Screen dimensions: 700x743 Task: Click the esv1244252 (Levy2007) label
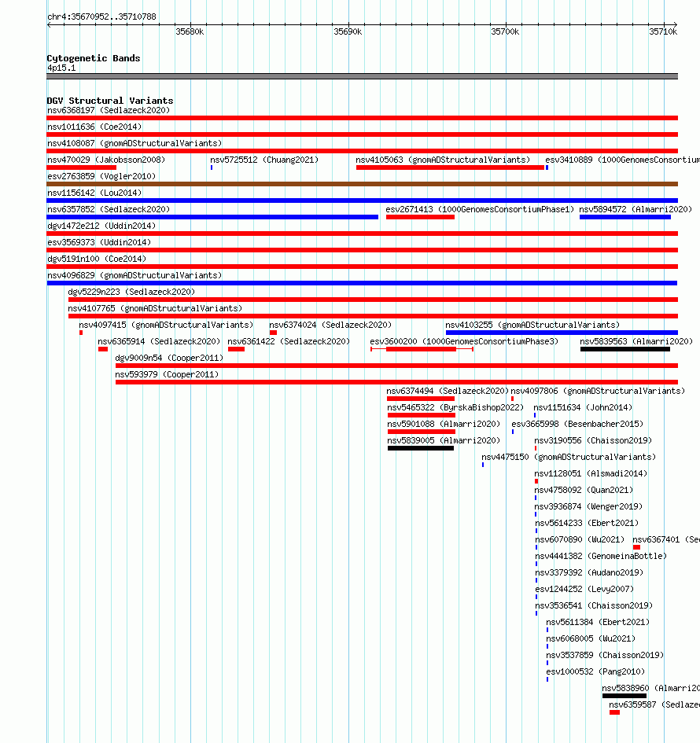[x=584, y=590]
